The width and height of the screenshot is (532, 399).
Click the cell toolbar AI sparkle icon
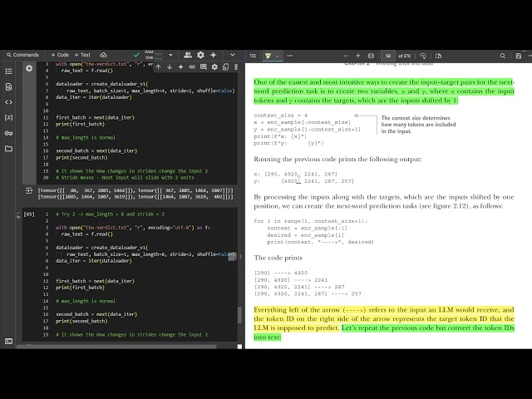point(181,67)
